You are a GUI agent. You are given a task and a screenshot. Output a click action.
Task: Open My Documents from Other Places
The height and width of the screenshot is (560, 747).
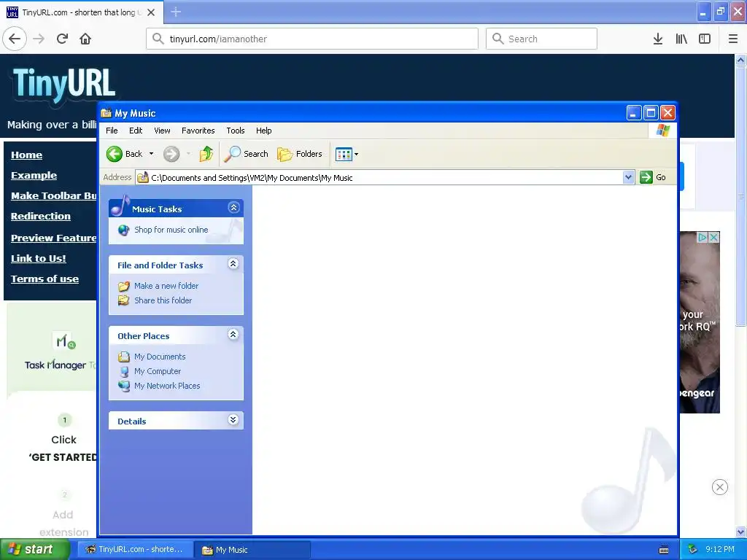(160, 357)
